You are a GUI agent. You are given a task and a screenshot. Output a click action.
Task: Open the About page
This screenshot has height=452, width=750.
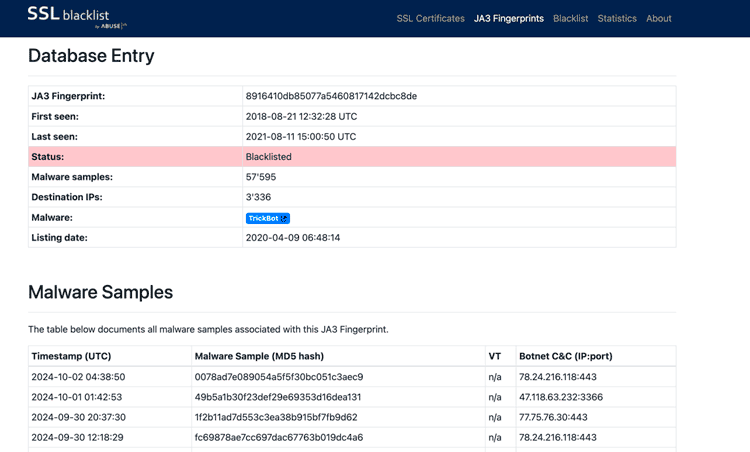[659, 18]
